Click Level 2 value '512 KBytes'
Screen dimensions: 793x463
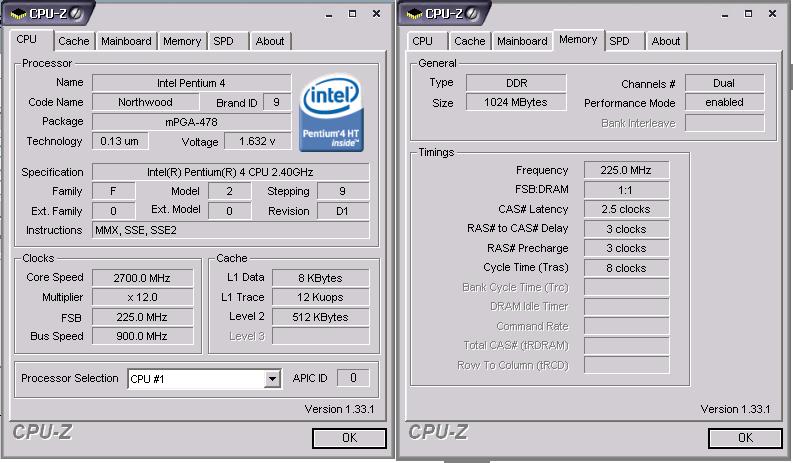[321, 317]
